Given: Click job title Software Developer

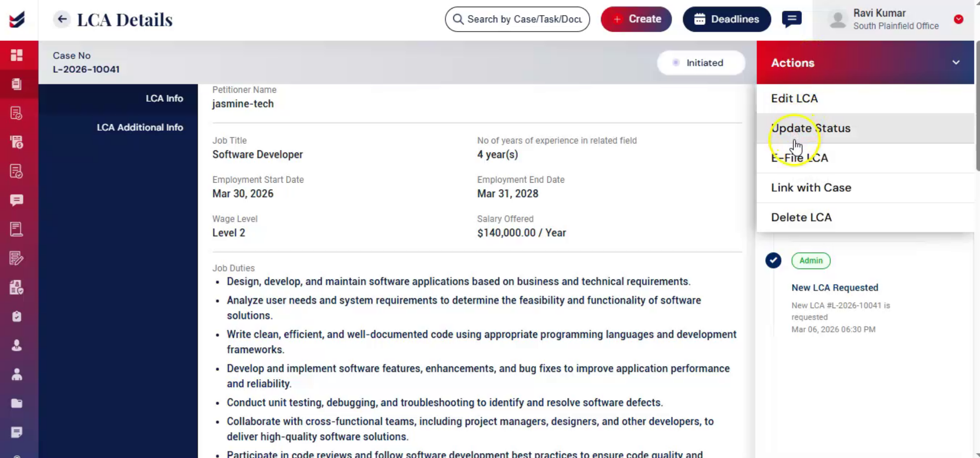Looking at the screenshot, I should 257,154.
